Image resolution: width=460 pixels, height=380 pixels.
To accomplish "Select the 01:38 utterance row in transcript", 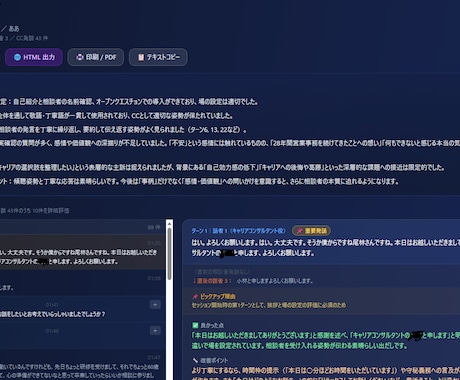I will 82,283.
